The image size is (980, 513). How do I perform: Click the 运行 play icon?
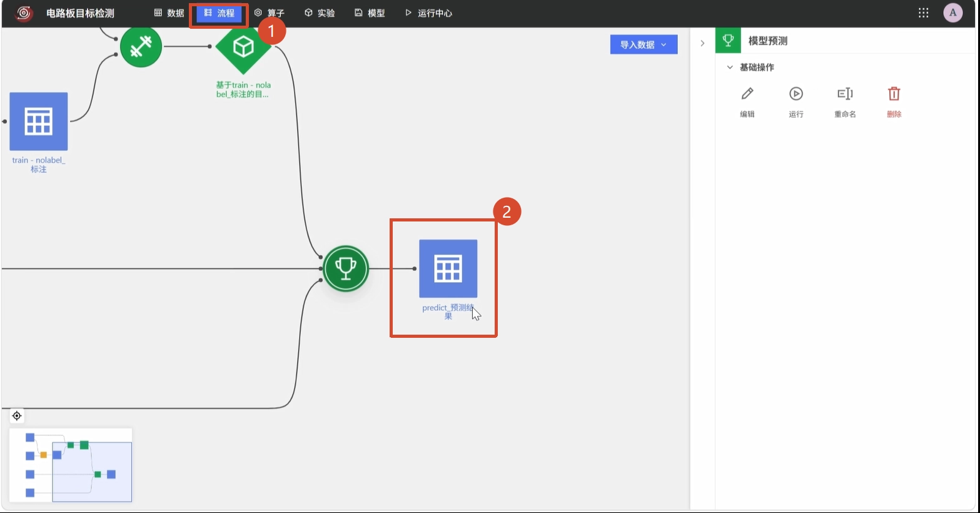pos(796,94)
